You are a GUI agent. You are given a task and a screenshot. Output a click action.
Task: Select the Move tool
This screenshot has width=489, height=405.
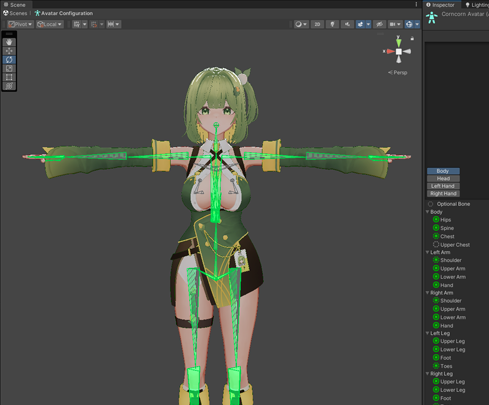(9, 51)
